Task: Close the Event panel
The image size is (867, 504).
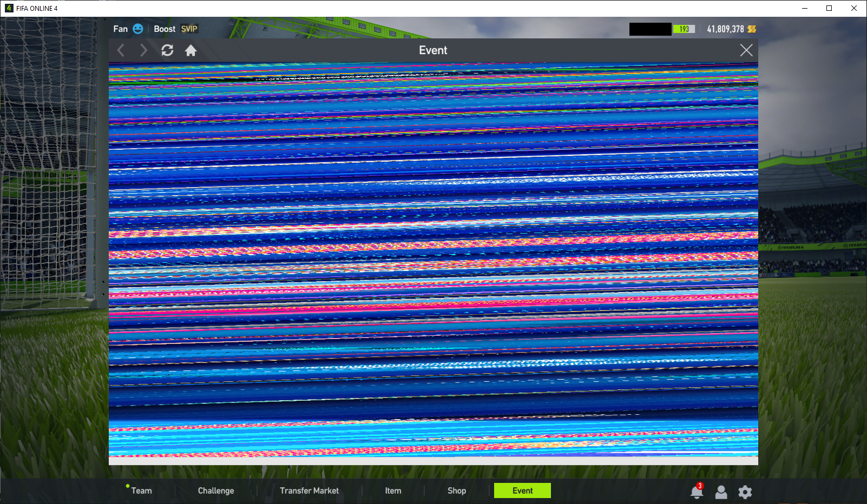Action: point(746,50)
